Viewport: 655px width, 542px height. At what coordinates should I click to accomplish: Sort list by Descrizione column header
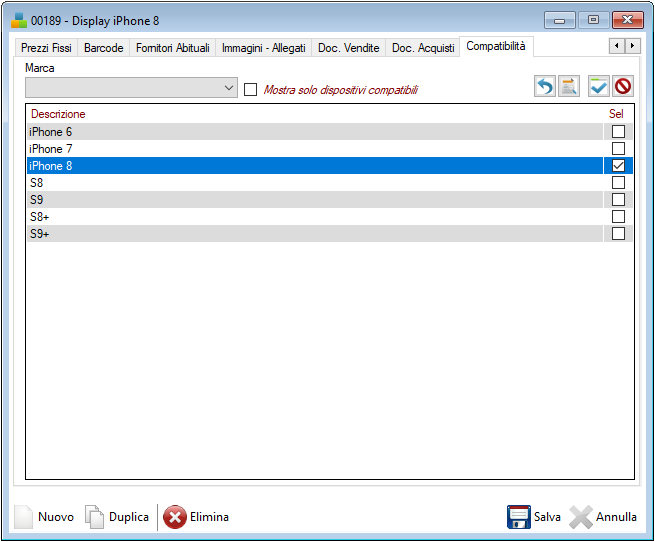tap(58, 114)
